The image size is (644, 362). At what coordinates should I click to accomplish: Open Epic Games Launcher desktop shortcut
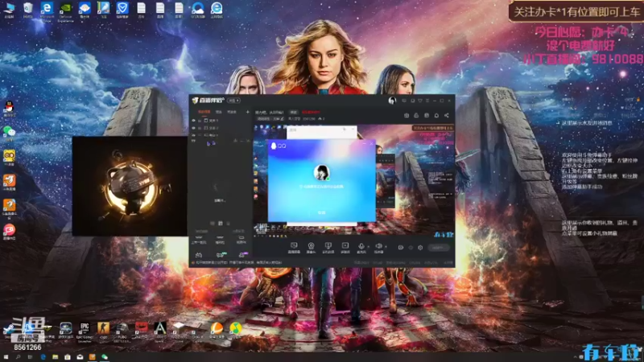click(x=85, y=331)
